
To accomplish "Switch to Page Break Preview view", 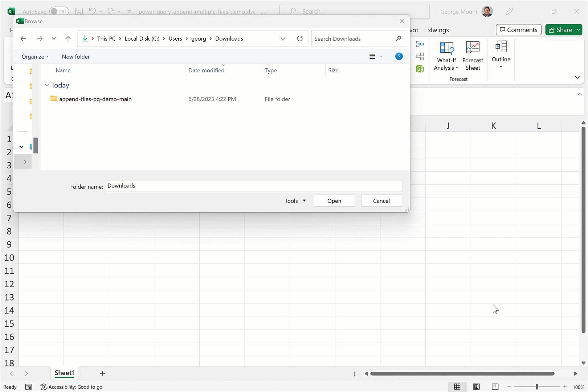I will (x=495, y=387).
